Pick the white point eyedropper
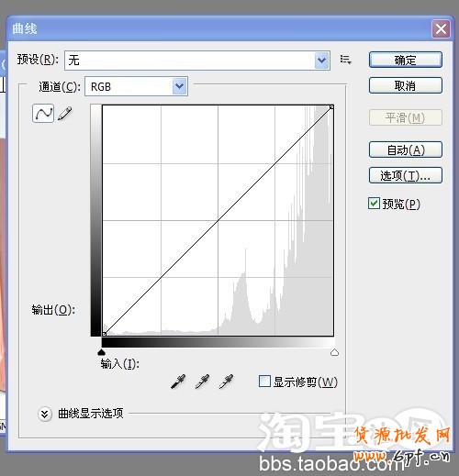Image resolution: width=459 pixels, height=476 pixels. point(226,382)
